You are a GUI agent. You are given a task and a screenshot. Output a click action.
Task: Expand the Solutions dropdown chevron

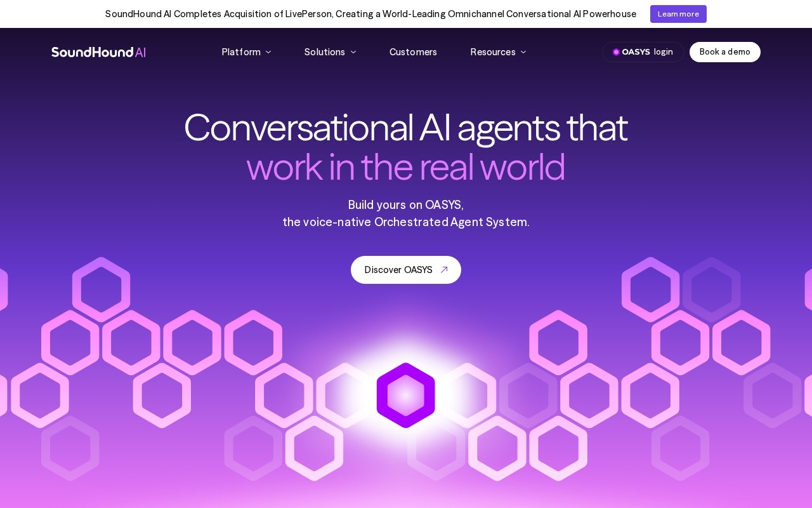353,52
